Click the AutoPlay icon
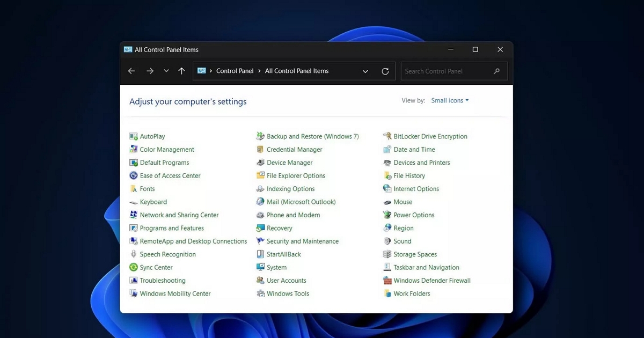This screenshot has width=644, height=338. 134,136
